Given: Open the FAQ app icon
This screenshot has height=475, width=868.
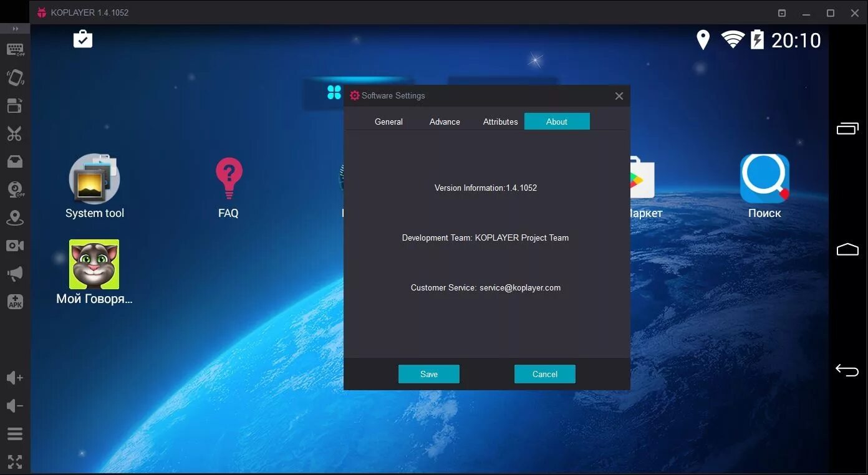Looking at the screenshot, I should tap(228, 187).
